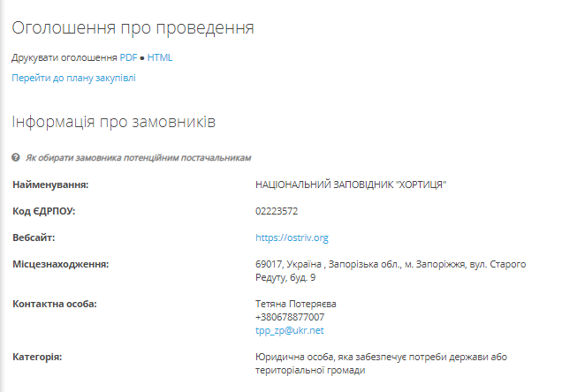Click the 'Оголошення про проведення' heading

(x=133, y=28)
